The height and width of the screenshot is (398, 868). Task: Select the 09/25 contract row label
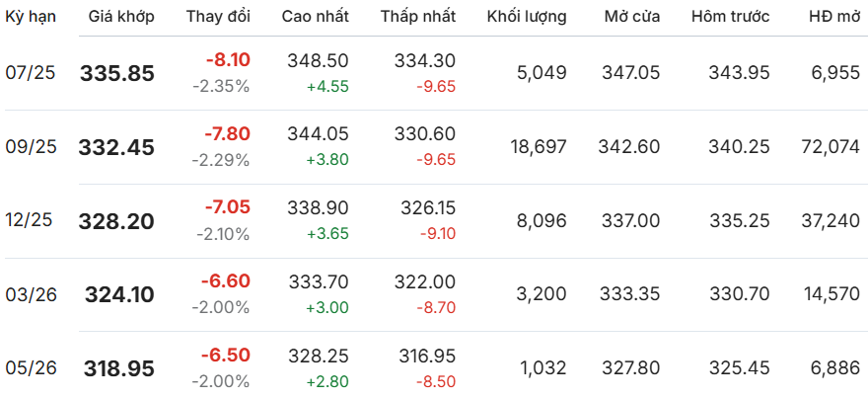(x=31, y=147)
